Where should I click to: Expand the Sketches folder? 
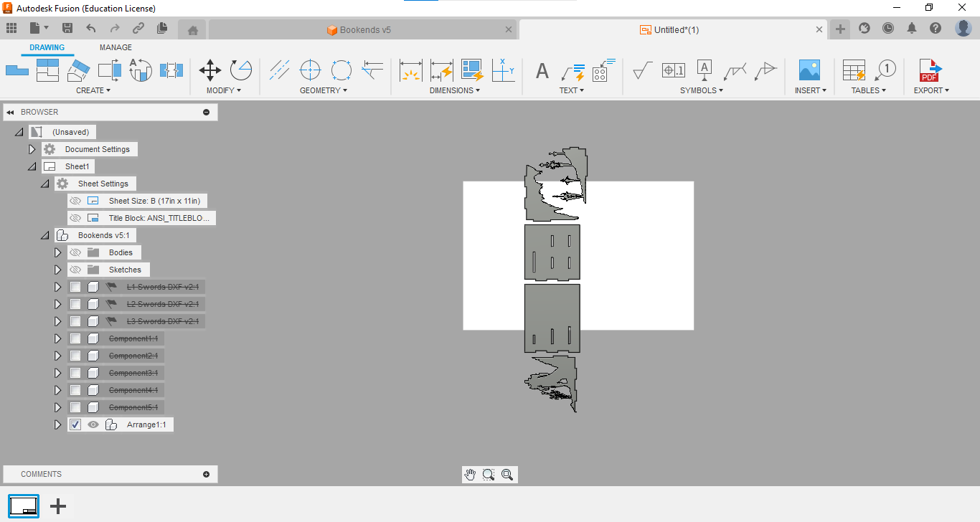point(58,270)
